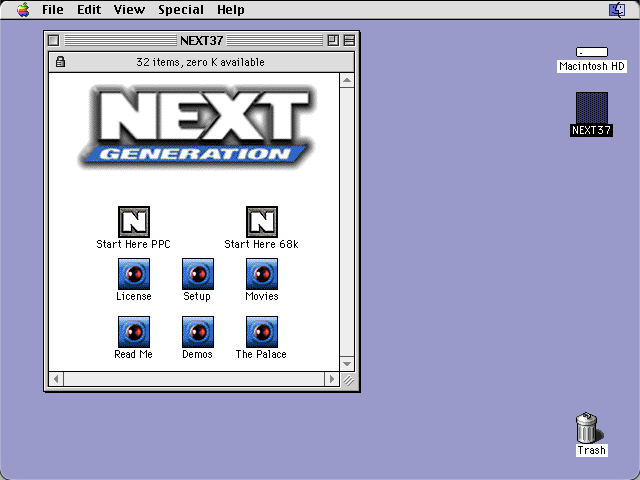
Task: Open the File menu
Action: (x=53, y=9)
